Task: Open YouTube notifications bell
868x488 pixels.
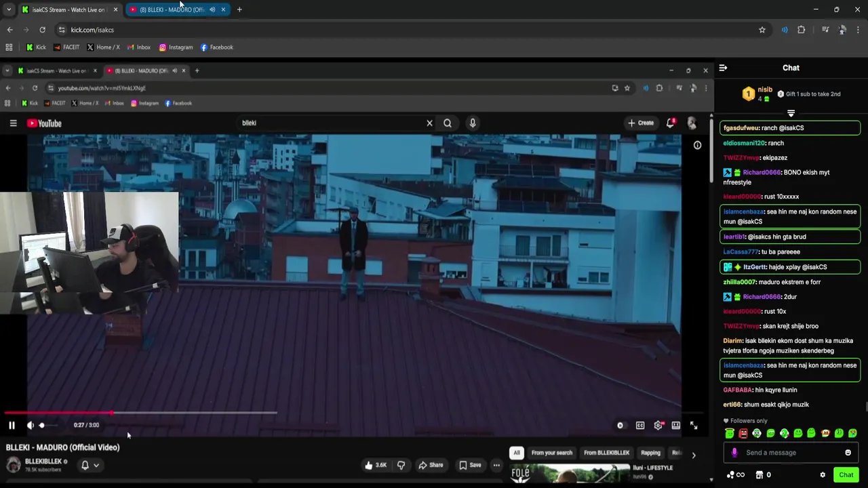Action: coord(670,123)
